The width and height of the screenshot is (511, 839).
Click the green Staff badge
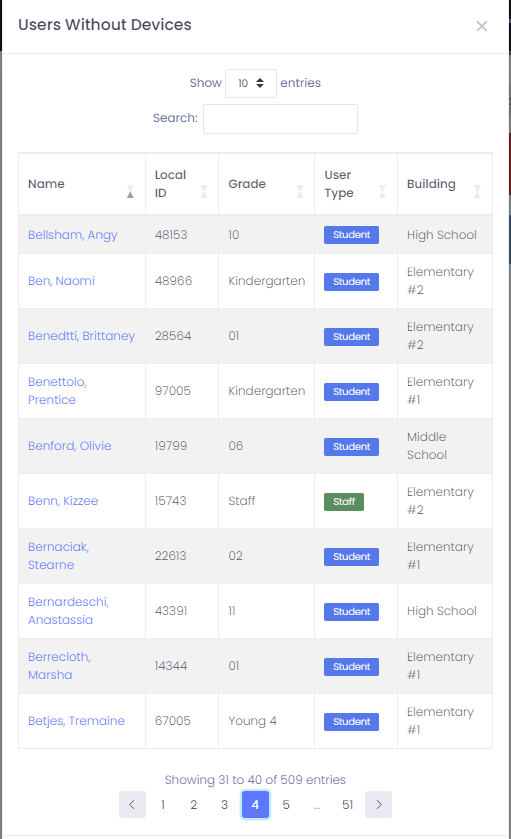344,501
